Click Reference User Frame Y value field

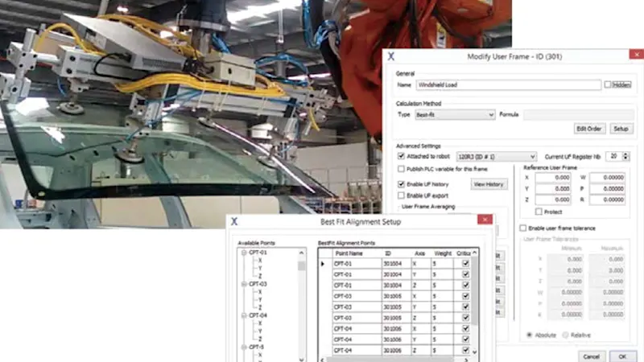click(x=553, y=188)
